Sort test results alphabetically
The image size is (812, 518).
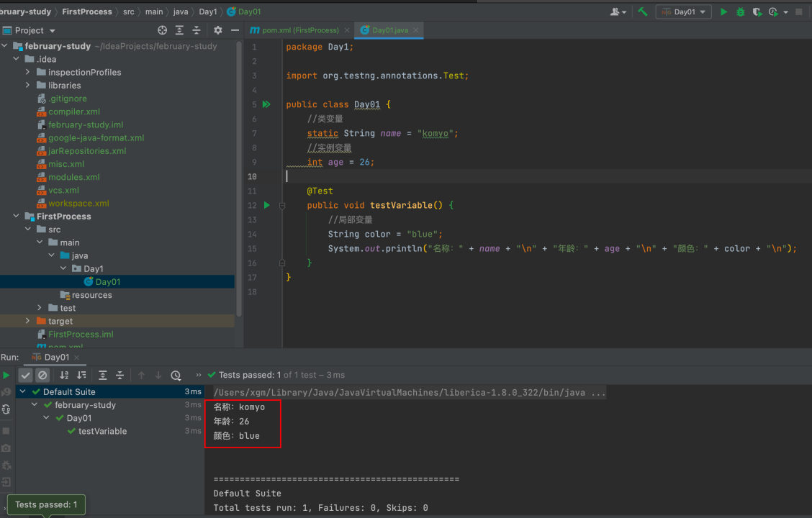(64, 375)
